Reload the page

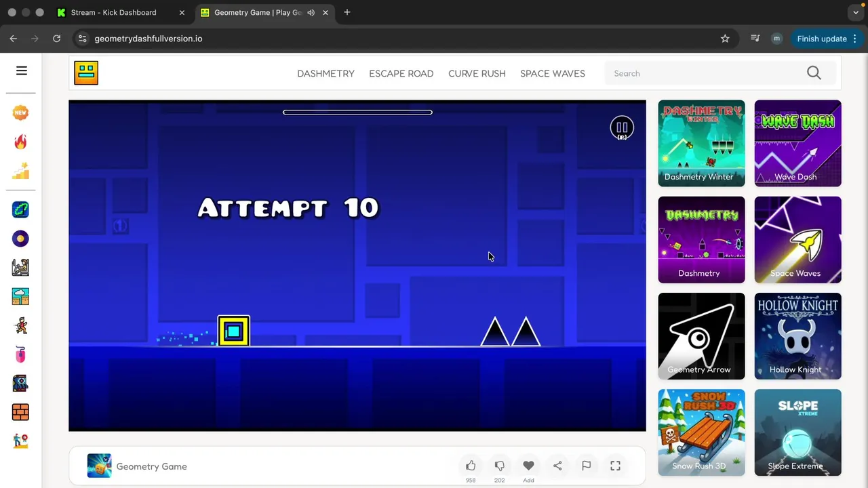pos(57,39)
